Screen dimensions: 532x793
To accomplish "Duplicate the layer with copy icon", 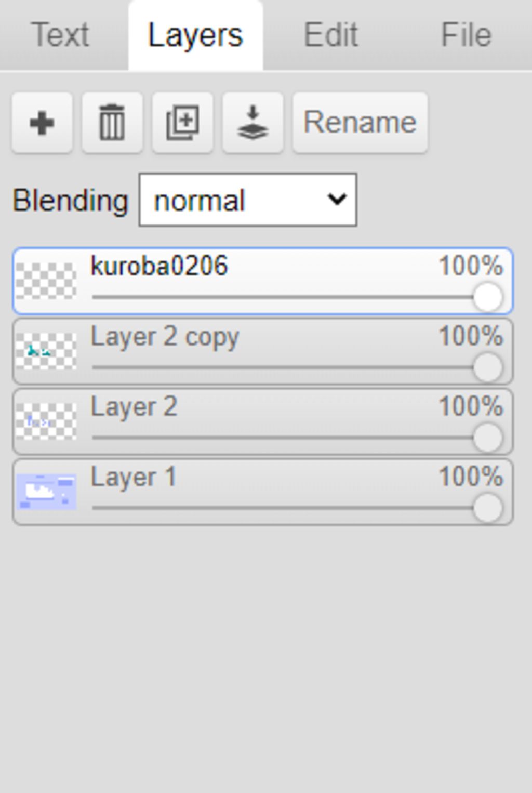I will (182, 123).
